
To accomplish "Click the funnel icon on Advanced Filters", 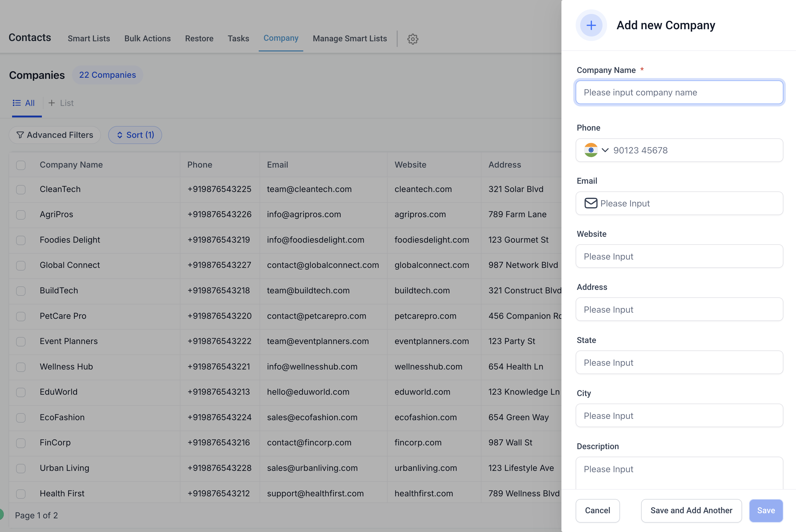I will pos(20,135).
